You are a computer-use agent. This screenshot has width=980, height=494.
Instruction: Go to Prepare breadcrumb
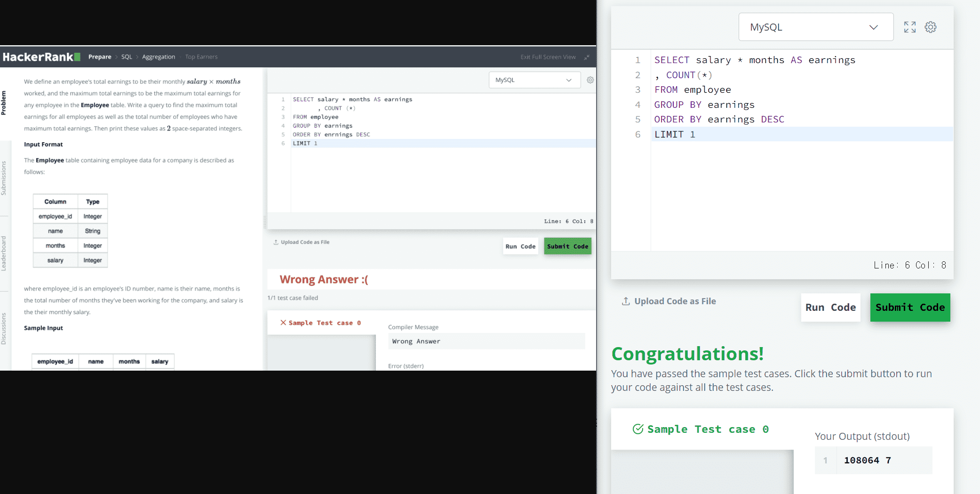click(x=100, y=57)
